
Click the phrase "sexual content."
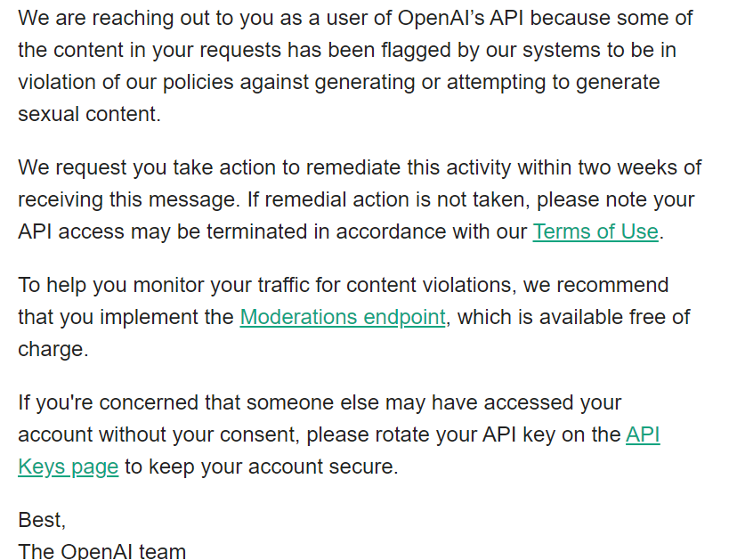pyautogui.click(x=89, y=114)
